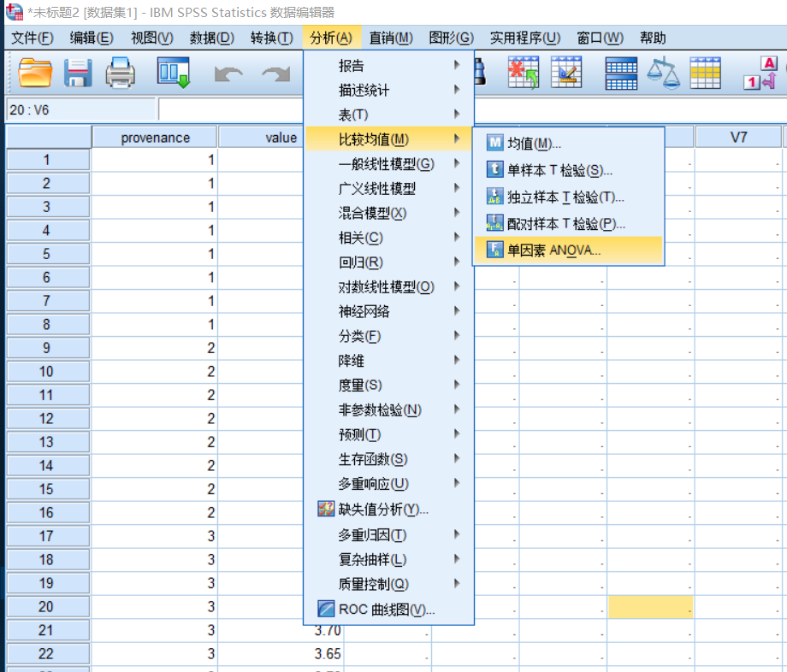This screenshot has height=672, width=787.
Task: Open the 文件(F) menu
Action: coord(33,38)
